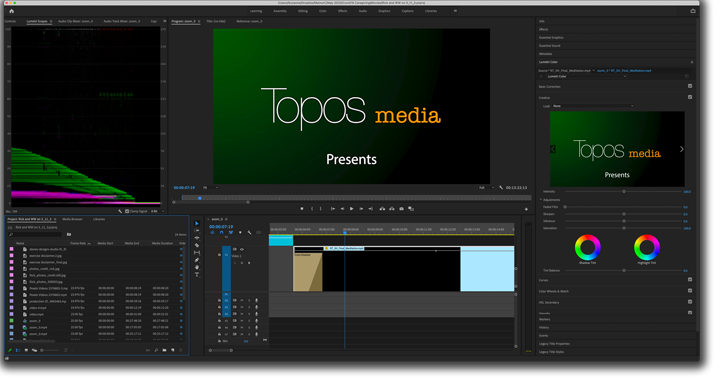Image resolution: width=720 pixels, height=380 pixels.
Task: Select the Track Select Forward tool
Action: point(197,231)
